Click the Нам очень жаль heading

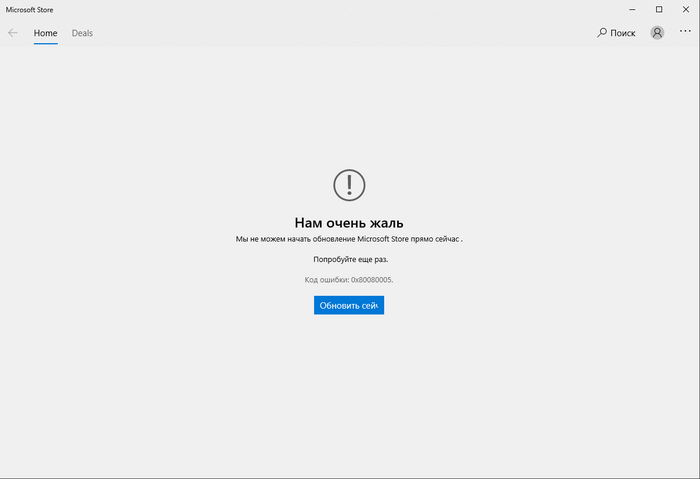click(349, 223)
